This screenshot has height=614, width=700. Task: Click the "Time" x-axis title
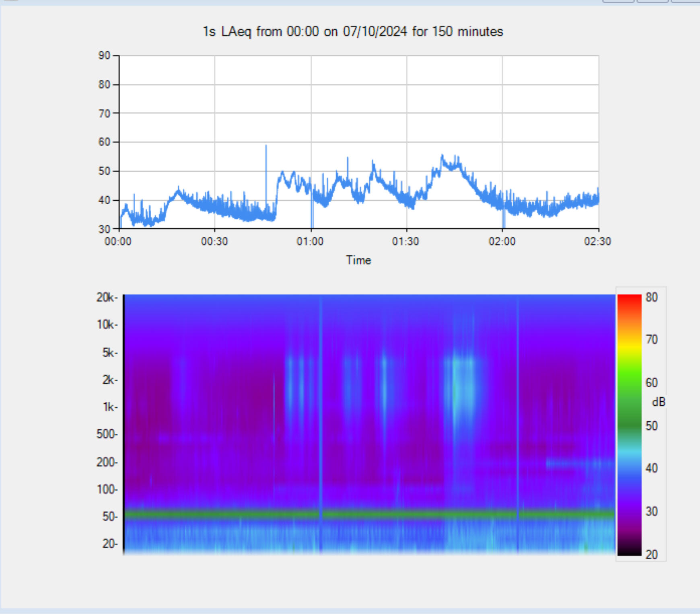pos(358,260)
